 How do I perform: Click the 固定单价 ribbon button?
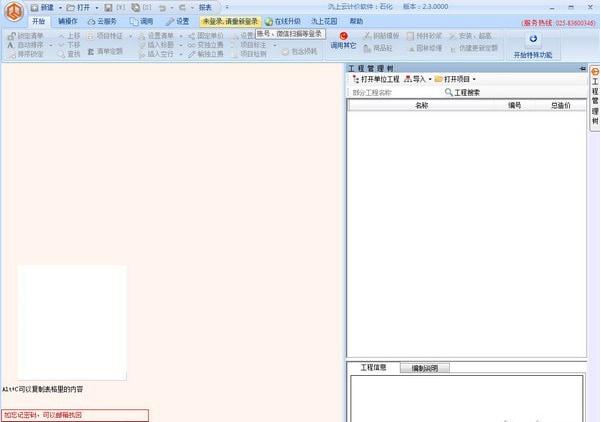click(x=206, y=36)
